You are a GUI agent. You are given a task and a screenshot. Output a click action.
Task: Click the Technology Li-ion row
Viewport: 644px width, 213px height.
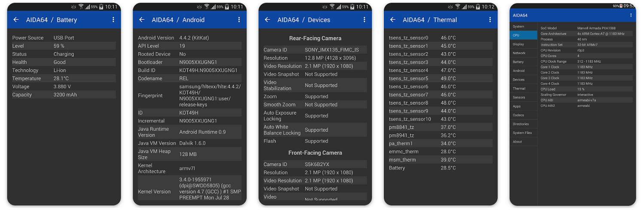[64, 71]
